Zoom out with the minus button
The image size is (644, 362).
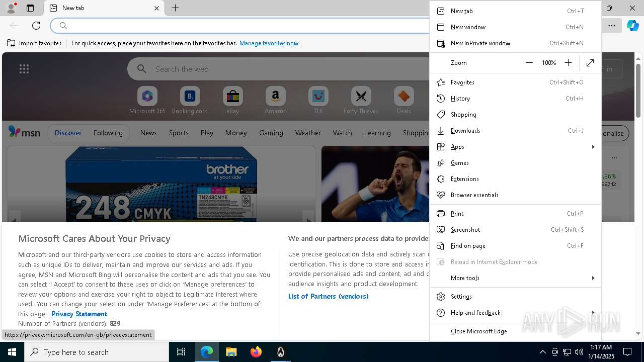pos(529,63)
